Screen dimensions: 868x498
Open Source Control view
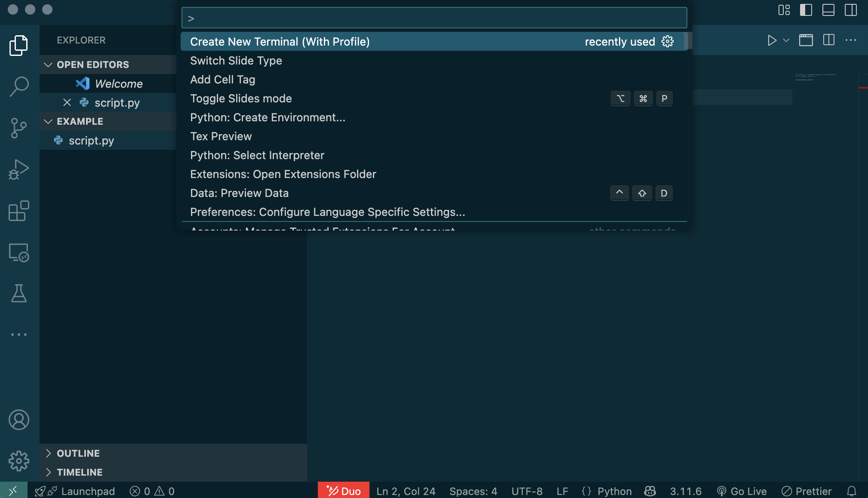pos(19,128)
